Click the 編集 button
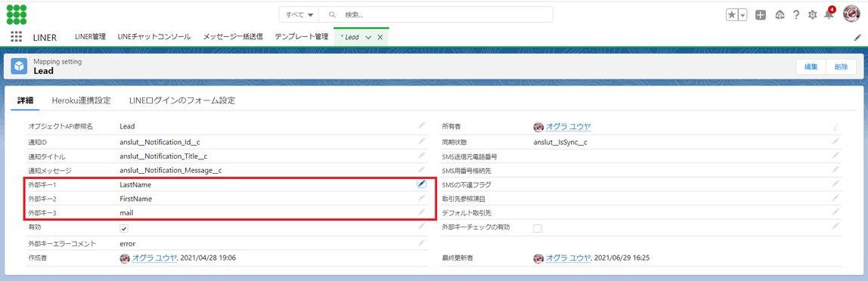 click(811, 66)
